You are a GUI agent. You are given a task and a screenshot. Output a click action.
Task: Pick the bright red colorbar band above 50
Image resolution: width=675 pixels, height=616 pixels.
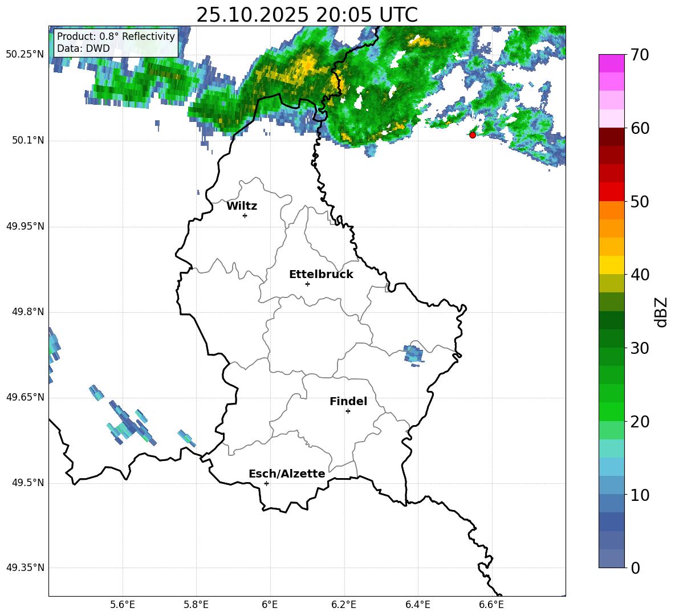pyautogui.click(x=611, y=192)
